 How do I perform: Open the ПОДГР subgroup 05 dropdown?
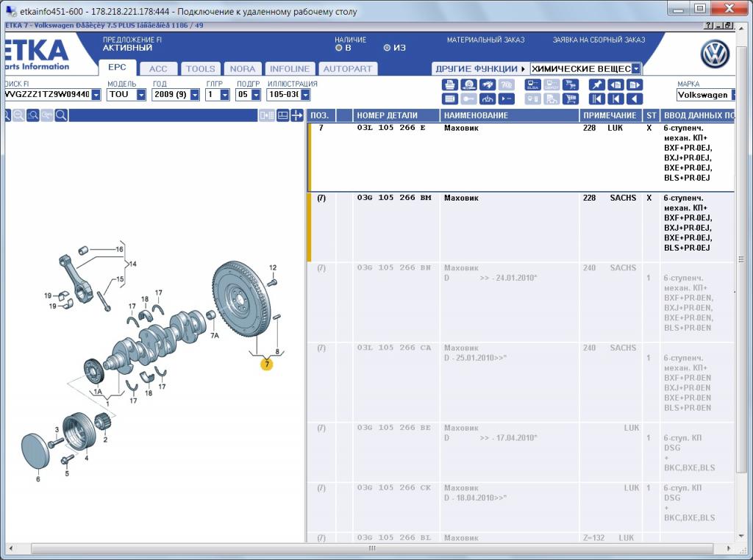click(256, 95)
